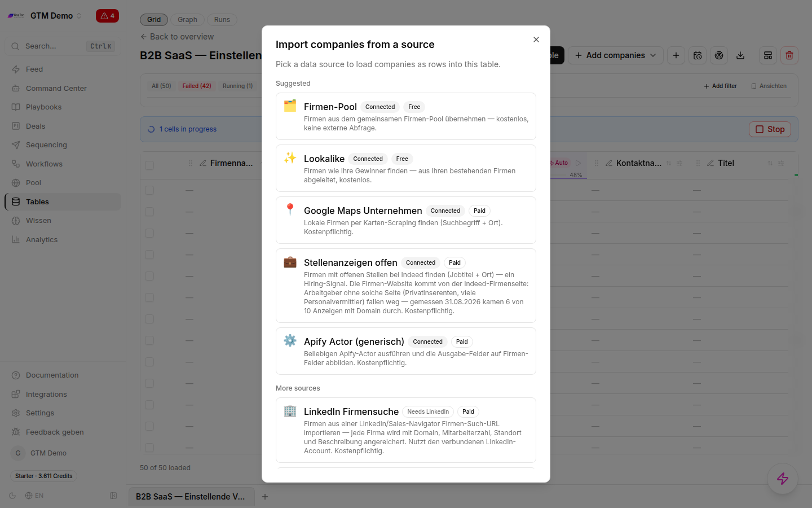This screenshot has width=812, height=508.
Task: Change language via EN globe selector
Action: [x=34, y=496]
